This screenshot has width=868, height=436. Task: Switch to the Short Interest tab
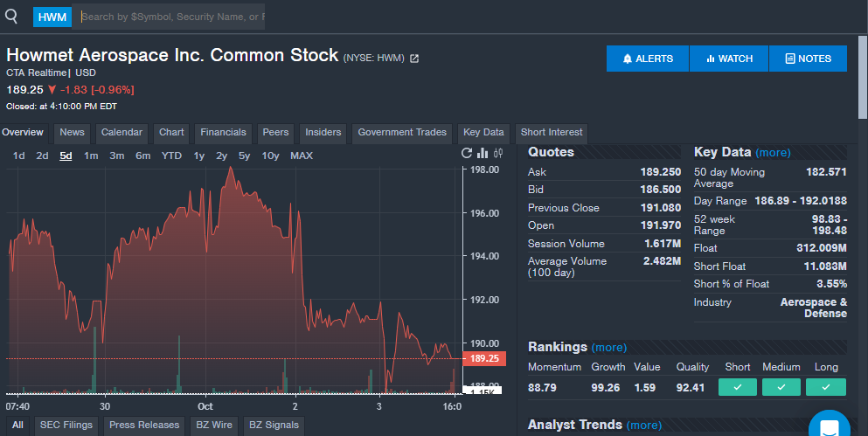(551, 133)
